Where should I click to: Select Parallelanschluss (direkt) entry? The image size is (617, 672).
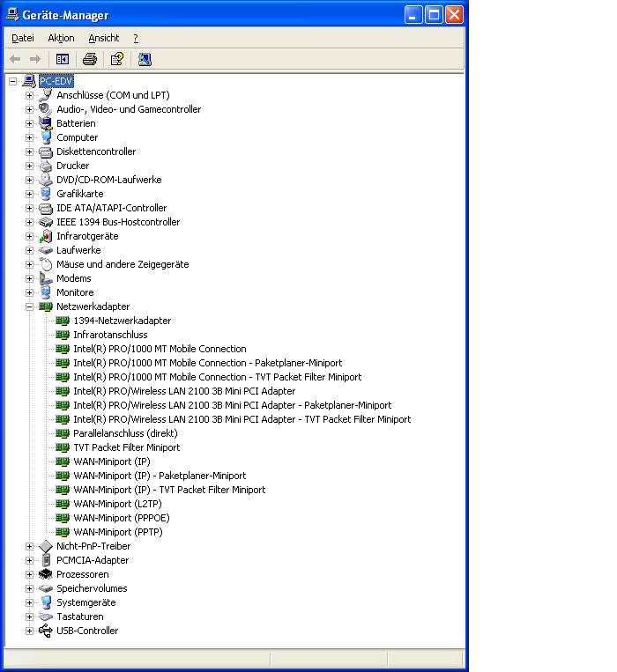point(126,433)
